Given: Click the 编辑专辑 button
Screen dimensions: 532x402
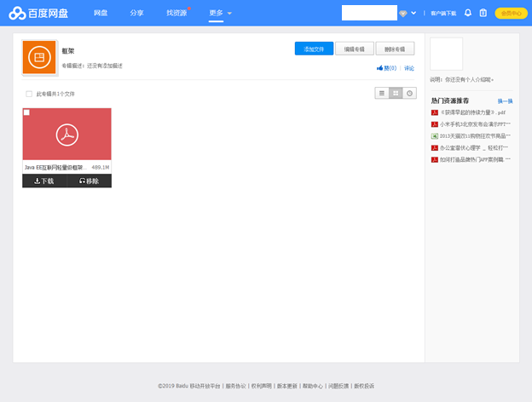Looking at the screenshot, I should 355,49.
